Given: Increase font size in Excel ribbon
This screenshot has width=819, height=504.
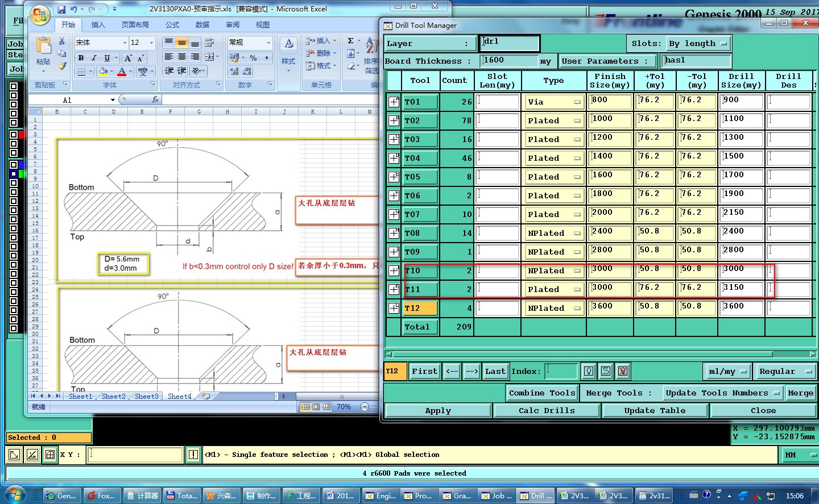Looking at the screenshot, I should (x=129, y=58).
